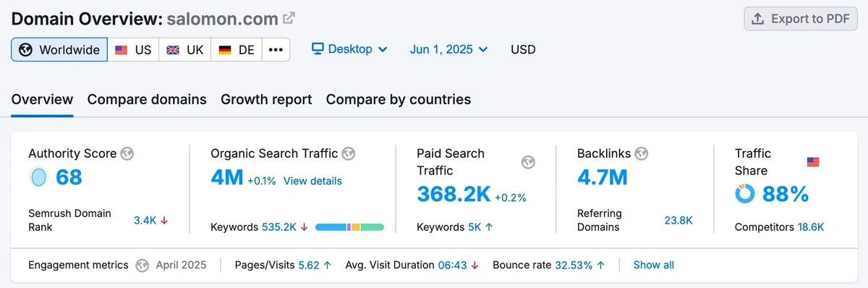
Task: Click US flag icon beside Traffic Share
Action: (x=813, y=162)
